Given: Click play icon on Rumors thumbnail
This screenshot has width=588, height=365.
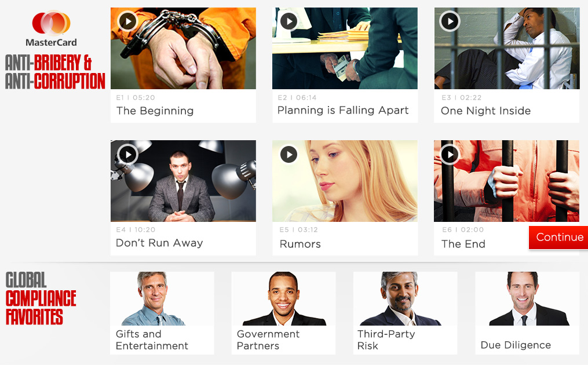Looking at the screenshot, I should coord(288,155).
